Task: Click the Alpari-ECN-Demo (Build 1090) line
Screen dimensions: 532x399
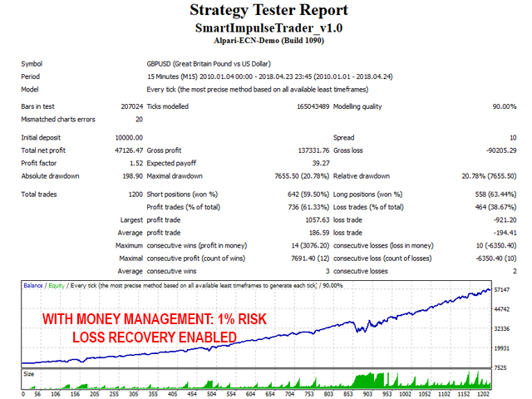Action: pyautogui.click(x=268, y=41)
